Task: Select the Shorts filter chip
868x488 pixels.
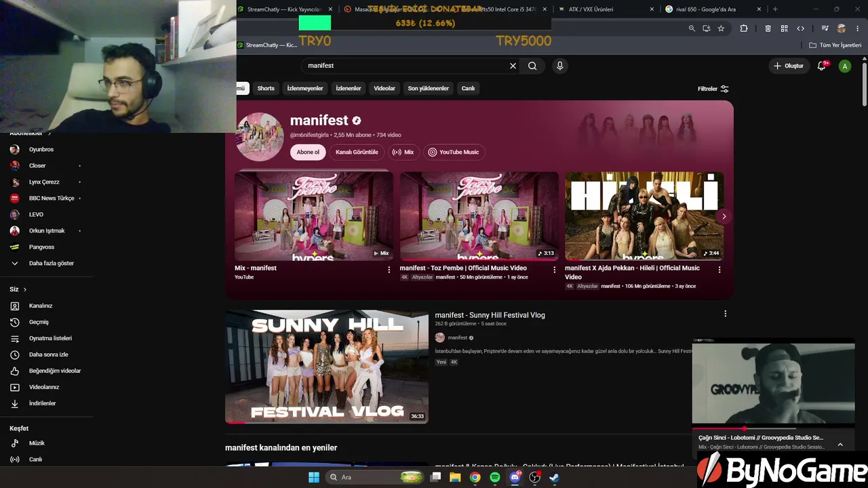Action: pyautogui.click(x=266, y=88)
